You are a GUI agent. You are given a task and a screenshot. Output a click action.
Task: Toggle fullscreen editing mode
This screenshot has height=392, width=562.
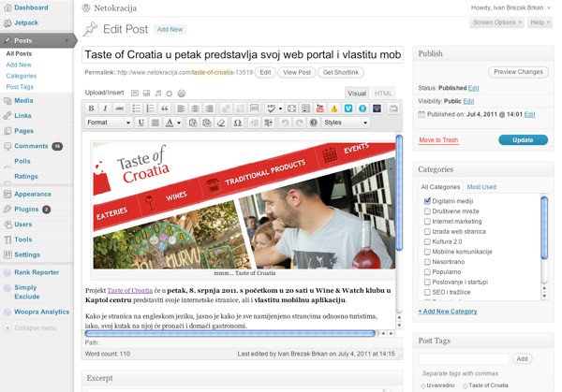[x=291, y=109]
